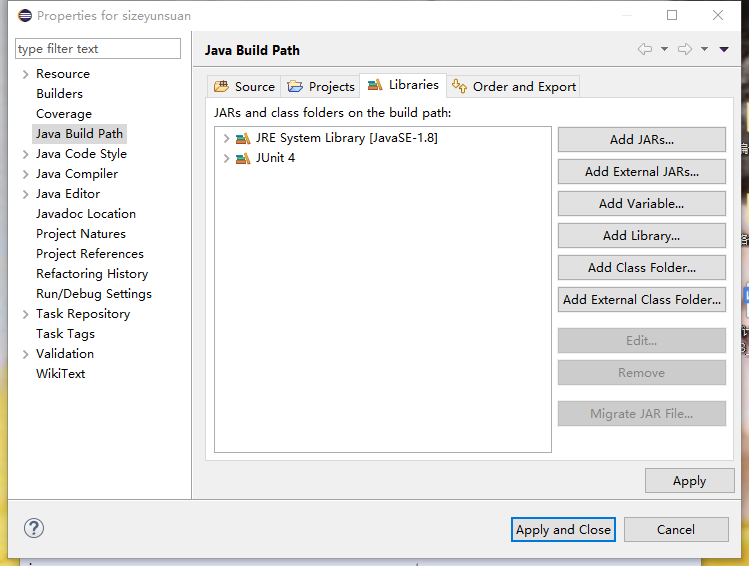Click the Remove button
Screen dimensions: 749x566
[x=642, y=373]
